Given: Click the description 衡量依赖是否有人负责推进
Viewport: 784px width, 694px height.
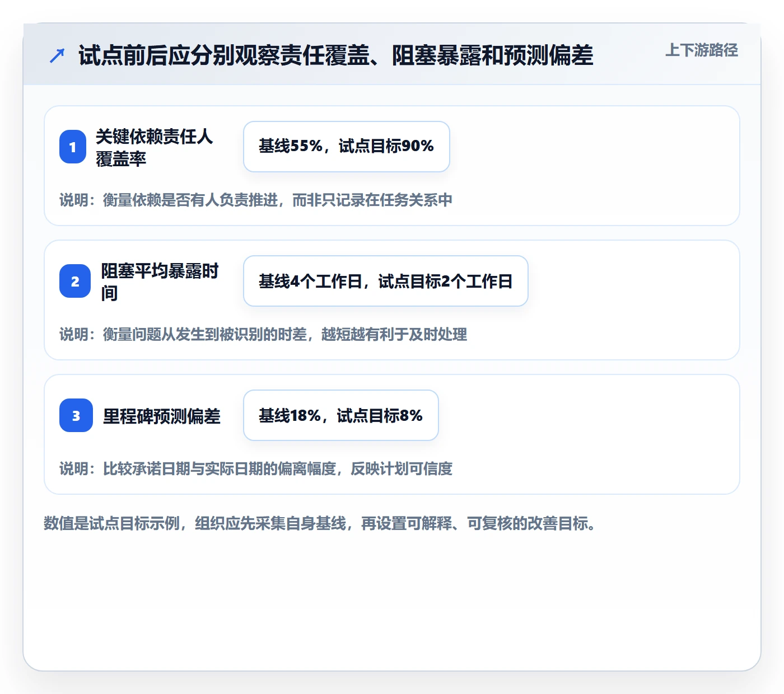Looking at the screenshot, I should tap(255, 200).
